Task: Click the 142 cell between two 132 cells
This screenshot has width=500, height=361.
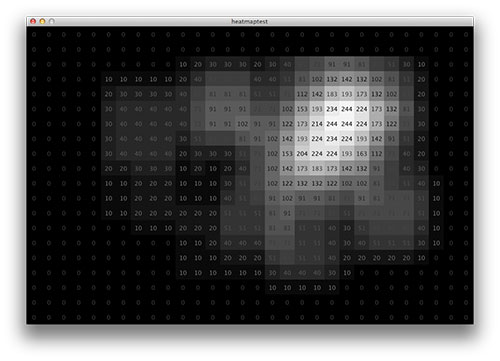Action: tap(347, 79)
